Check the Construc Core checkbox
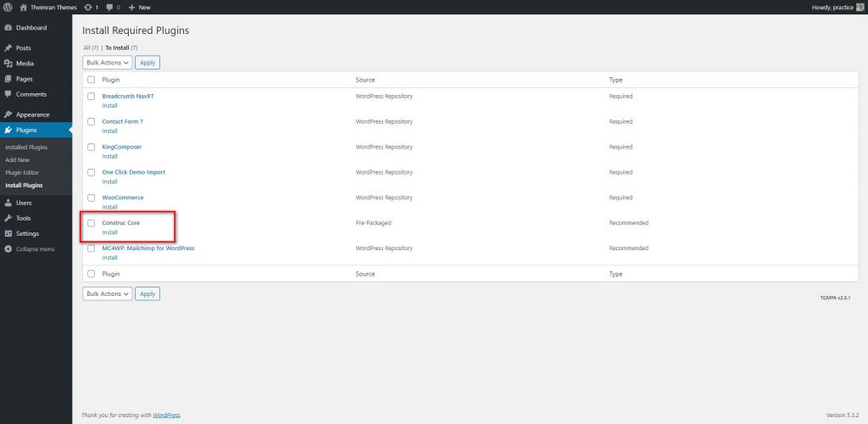 [92, 223]
